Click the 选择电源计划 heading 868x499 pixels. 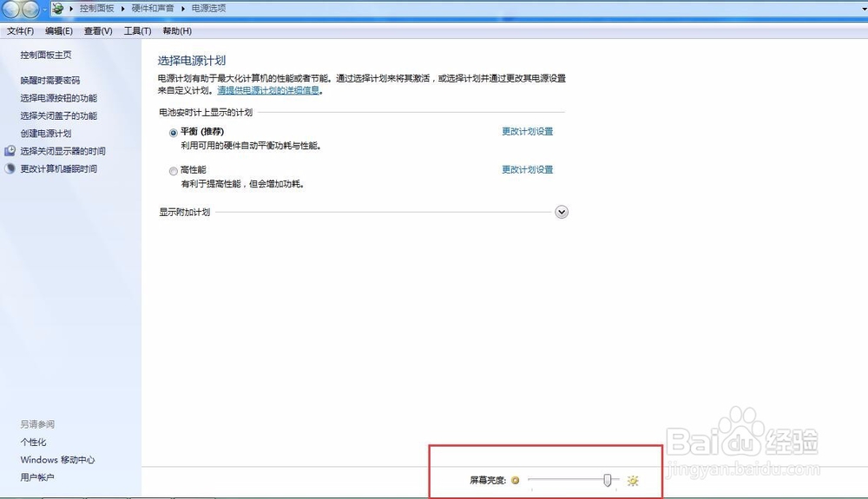tap(192, 60)
